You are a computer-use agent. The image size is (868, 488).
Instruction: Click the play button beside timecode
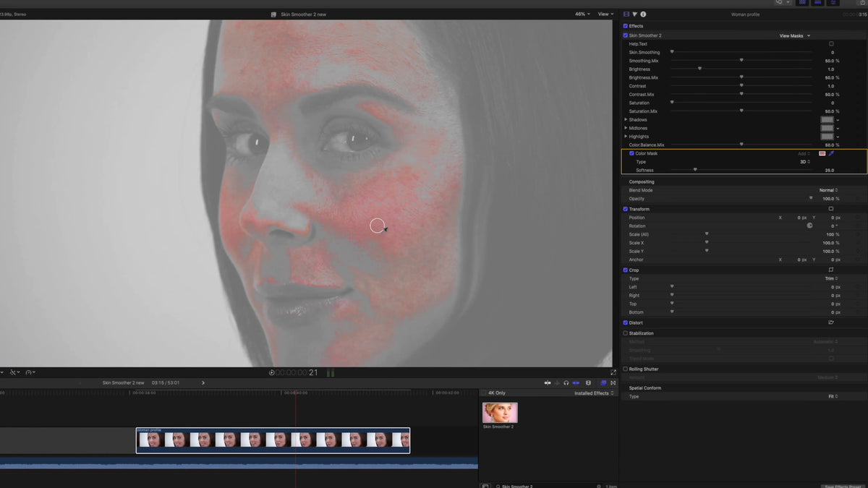coord(271,373)
